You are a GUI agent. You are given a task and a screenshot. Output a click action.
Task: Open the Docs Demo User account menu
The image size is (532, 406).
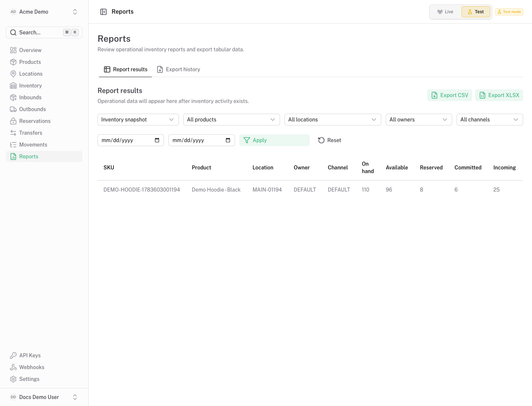[44, 397]
